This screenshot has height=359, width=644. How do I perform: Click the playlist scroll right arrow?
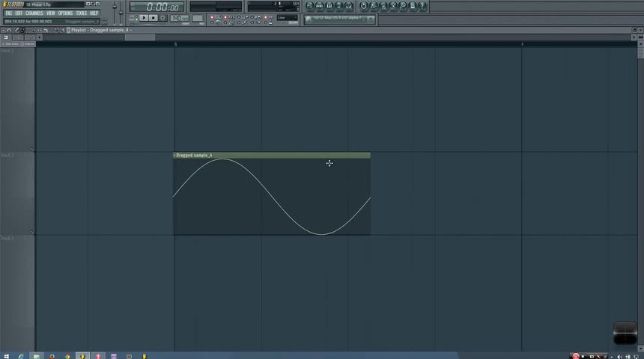[634, 37]
